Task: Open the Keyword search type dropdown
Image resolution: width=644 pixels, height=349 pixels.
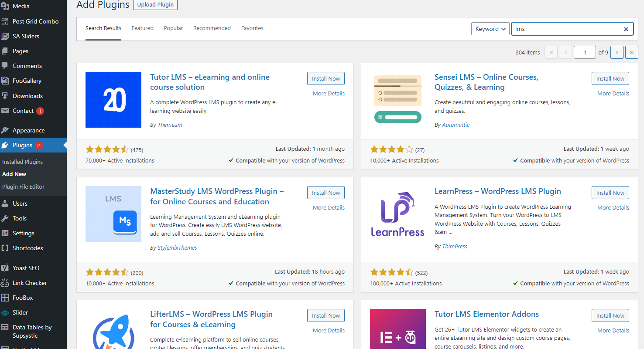Action: 490,29
